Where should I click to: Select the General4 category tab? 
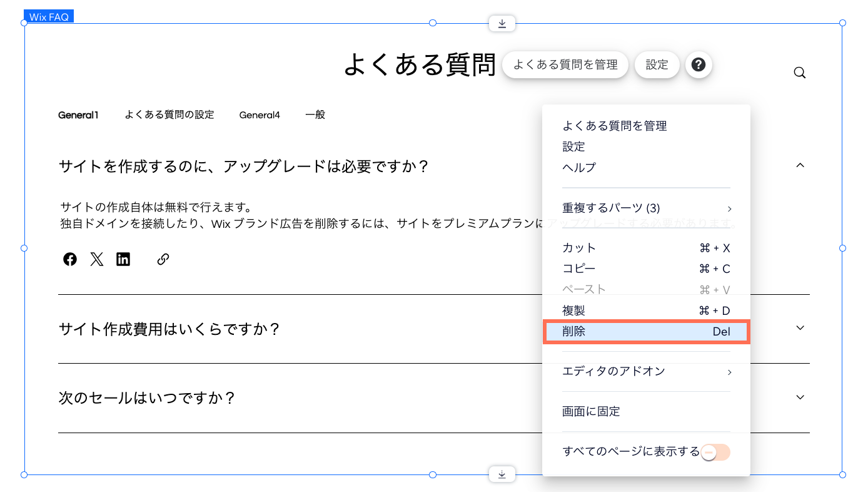260,115
